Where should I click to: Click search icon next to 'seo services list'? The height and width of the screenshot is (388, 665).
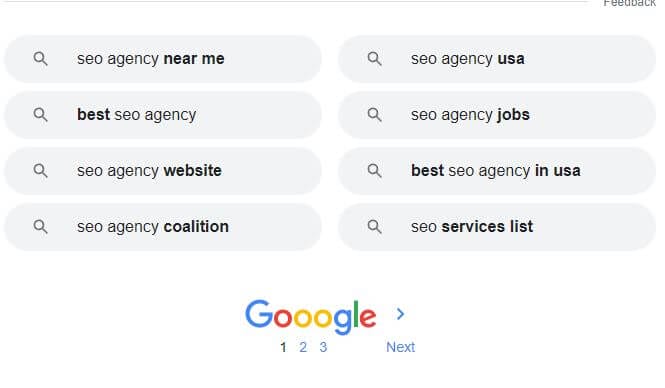click(x=374, y=227)
